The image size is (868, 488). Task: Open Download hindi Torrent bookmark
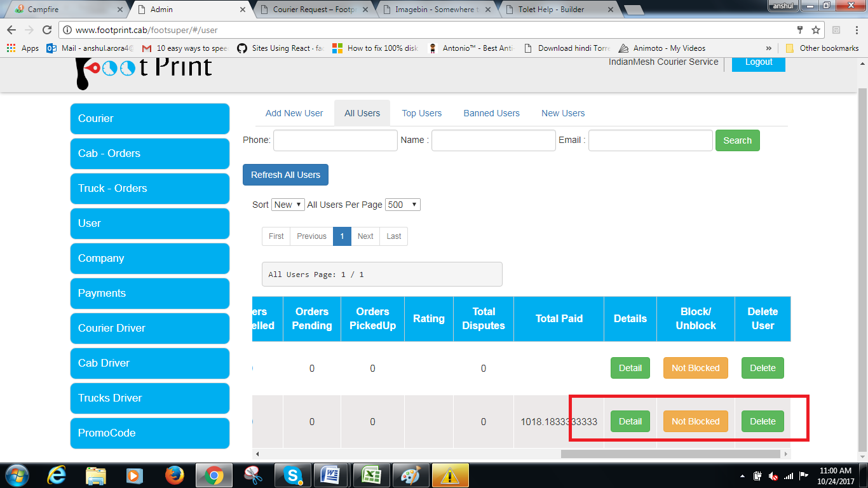point(567,48)
